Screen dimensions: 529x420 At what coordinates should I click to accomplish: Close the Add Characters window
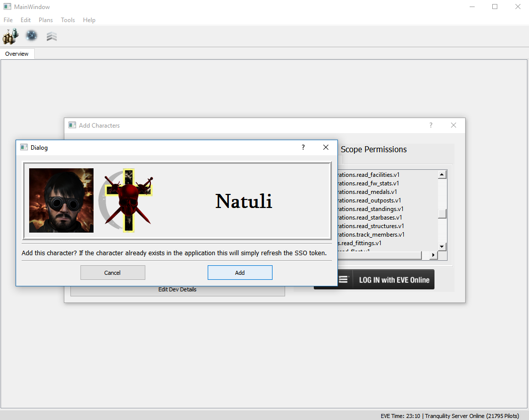(454, 126)
